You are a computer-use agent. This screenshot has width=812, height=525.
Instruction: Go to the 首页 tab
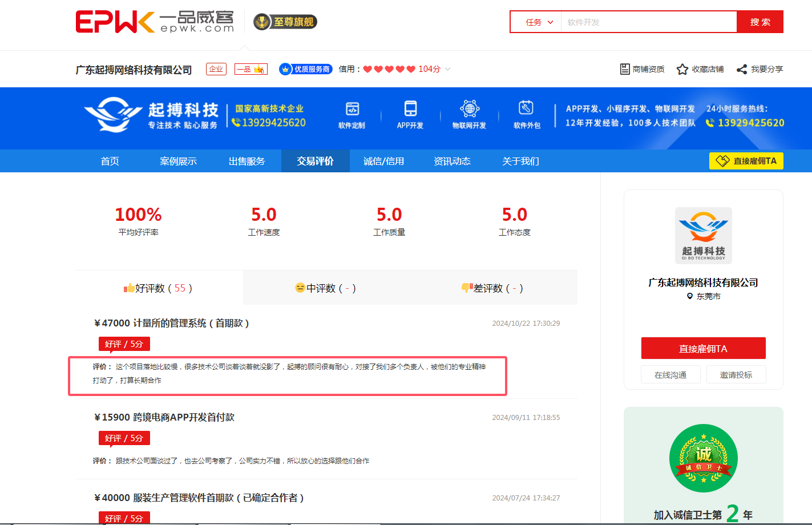click(110, 161)
